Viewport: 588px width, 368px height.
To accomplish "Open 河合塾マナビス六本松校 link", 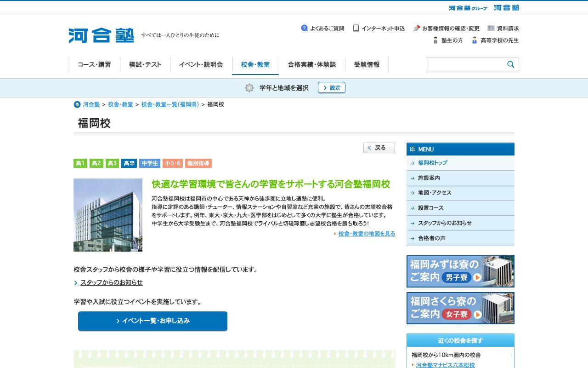I will click(446, 365).
